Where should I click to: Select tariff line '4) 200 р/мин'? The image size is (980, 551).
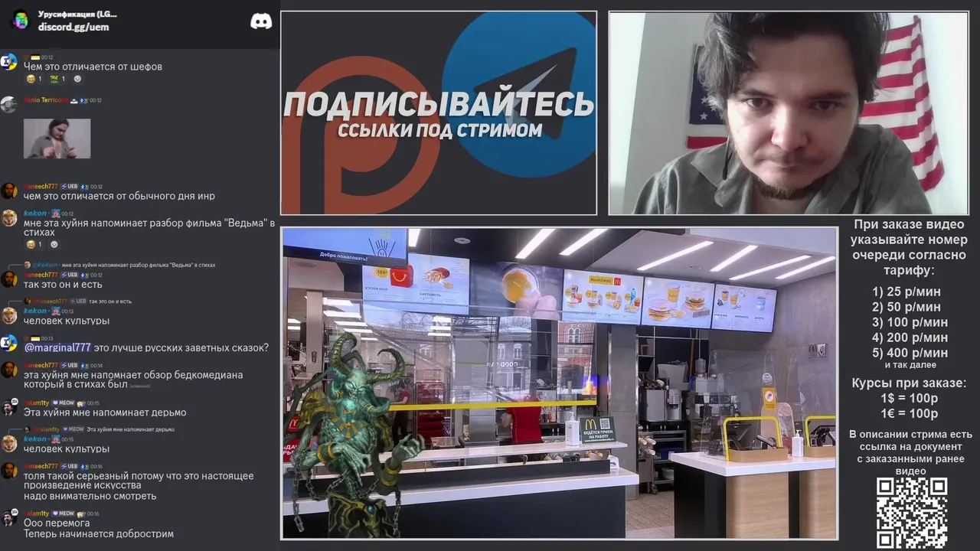tap(910, 337)
